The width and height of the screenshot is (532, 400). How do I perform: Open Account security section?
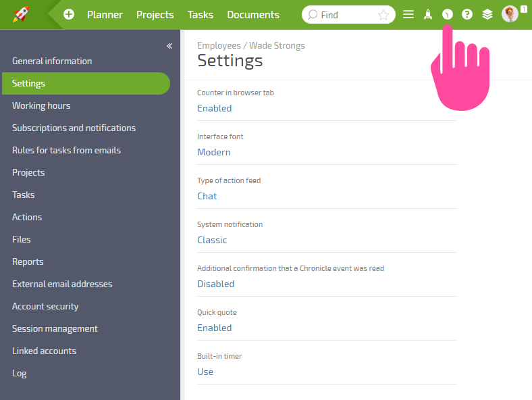[45, 306]
